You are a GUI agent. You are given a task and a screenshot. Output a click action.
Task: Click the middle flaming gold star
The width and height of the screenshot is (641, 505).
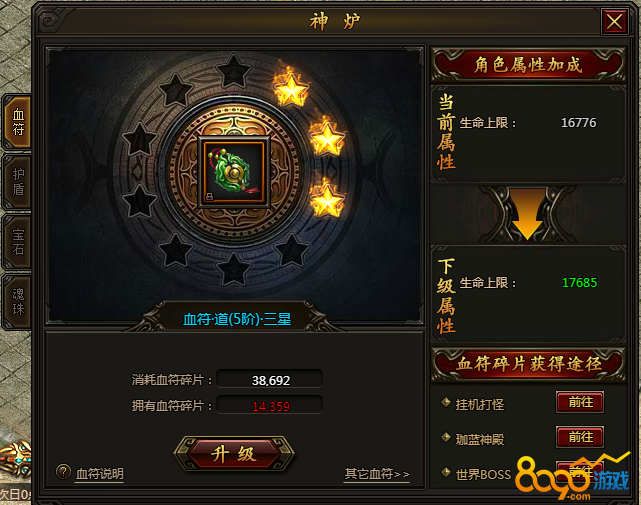[x=327, y=138]
